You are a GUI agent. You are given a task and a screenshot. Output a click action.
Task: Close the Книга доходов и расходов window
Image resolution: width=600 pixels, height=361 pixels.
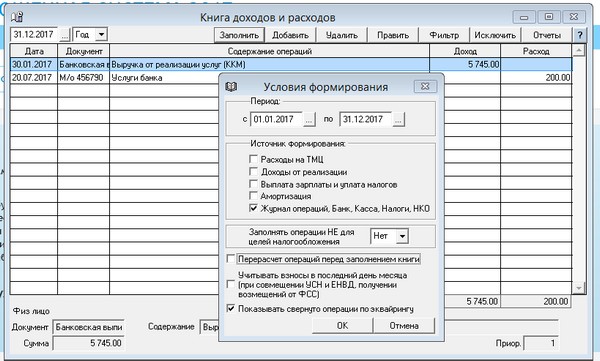(x=574, y=17)
